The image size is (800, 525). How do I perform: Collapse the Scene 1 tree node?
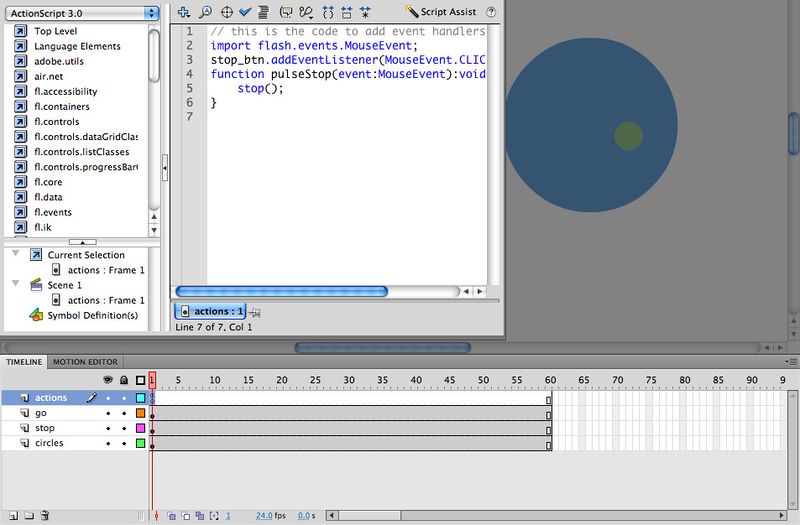point(14,285)
